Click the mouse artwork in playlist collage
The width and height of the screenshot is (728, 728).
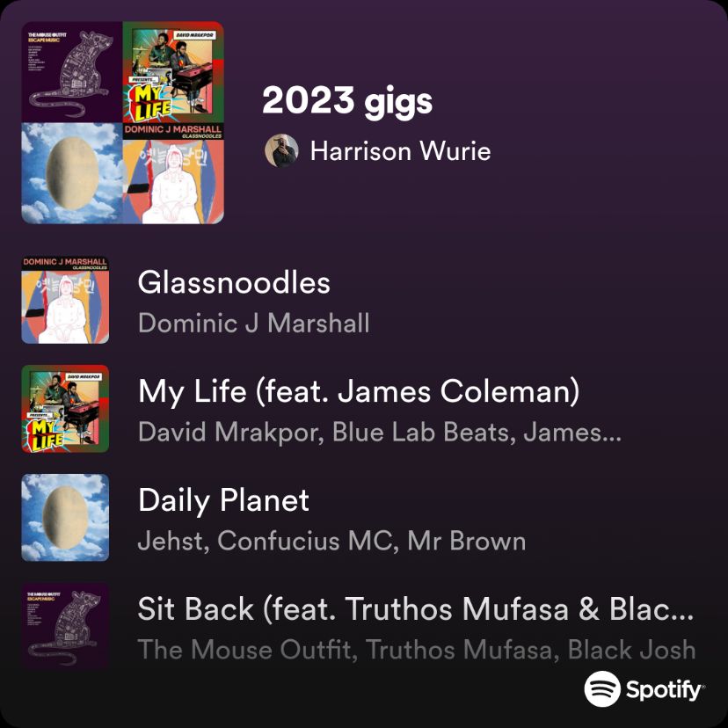point(72,72)
